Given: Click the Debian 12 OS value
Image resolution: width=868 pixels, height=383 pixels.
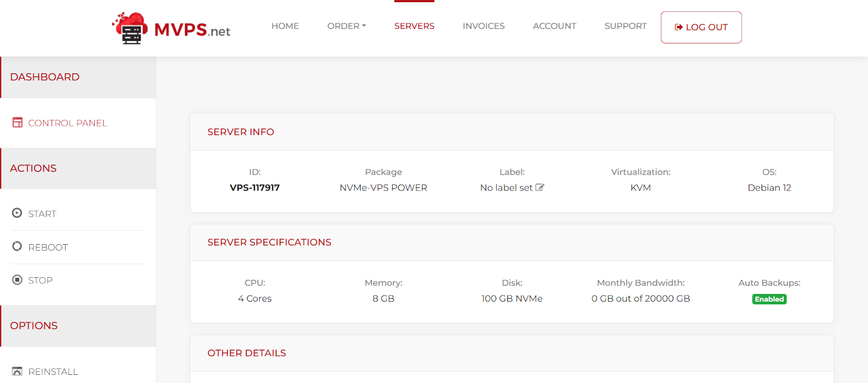Looking at the screenshot, I should click(x=769, y=188).
